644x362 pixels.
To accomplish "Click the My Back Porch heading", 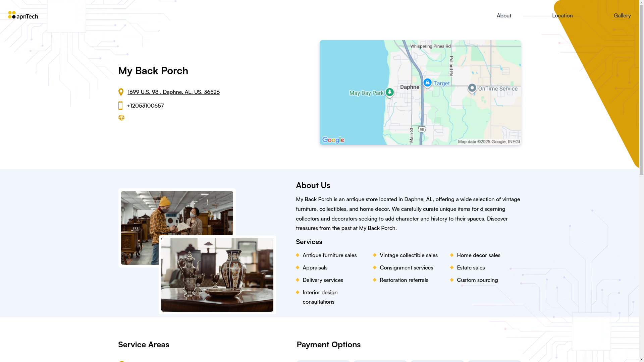I will point(153,70).
